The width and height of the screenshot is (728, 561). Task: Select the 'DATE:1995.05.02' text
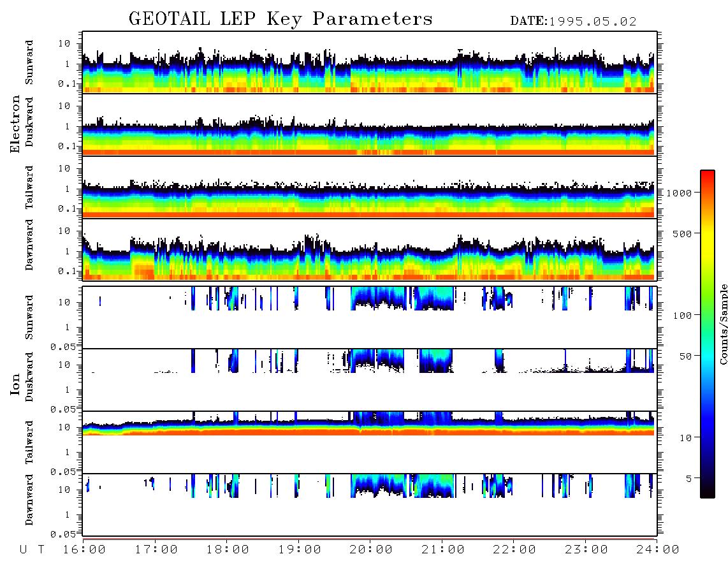(x=573, y=22)
